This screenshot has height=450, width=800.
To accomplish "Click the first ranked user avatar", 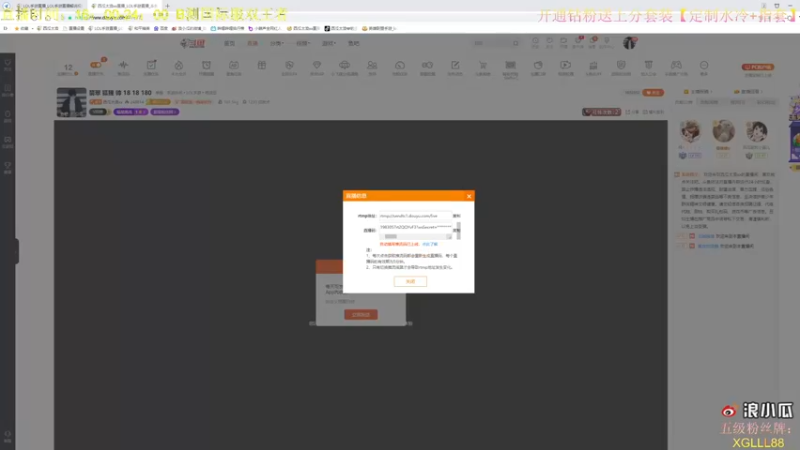I will pos(690,132).
